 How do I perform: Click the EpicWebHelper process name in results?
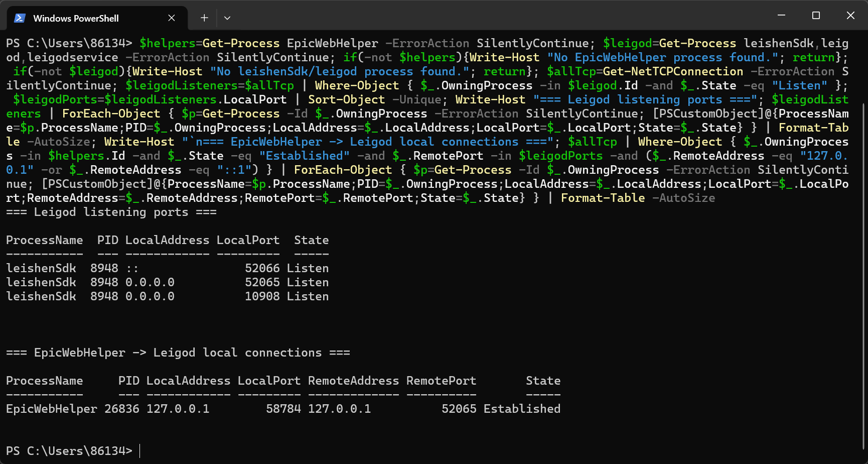click(x=52, y=409)
